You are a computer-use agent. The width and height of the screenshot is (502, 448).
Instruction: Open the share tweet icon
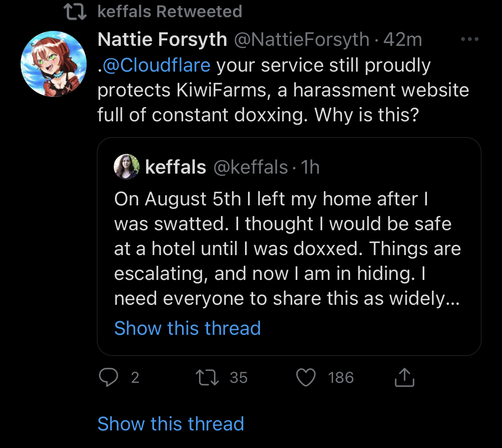point(404,377)
